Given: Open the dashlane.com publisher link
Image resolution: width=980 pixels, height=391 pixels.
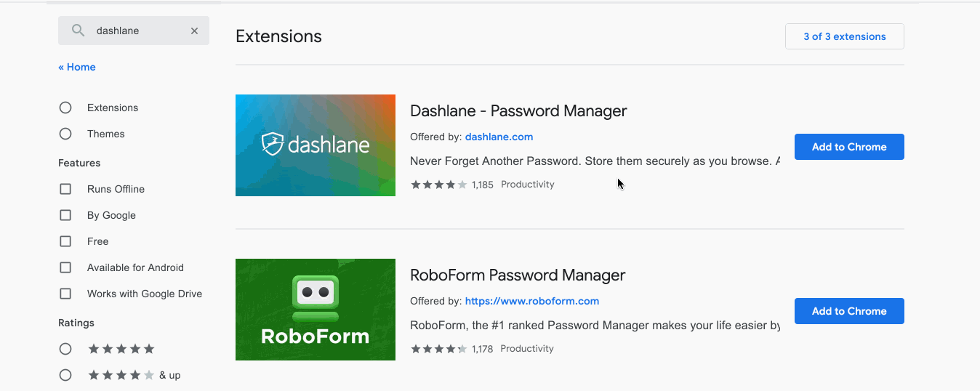Looking at the screenshot, I should tap(499, 137).
